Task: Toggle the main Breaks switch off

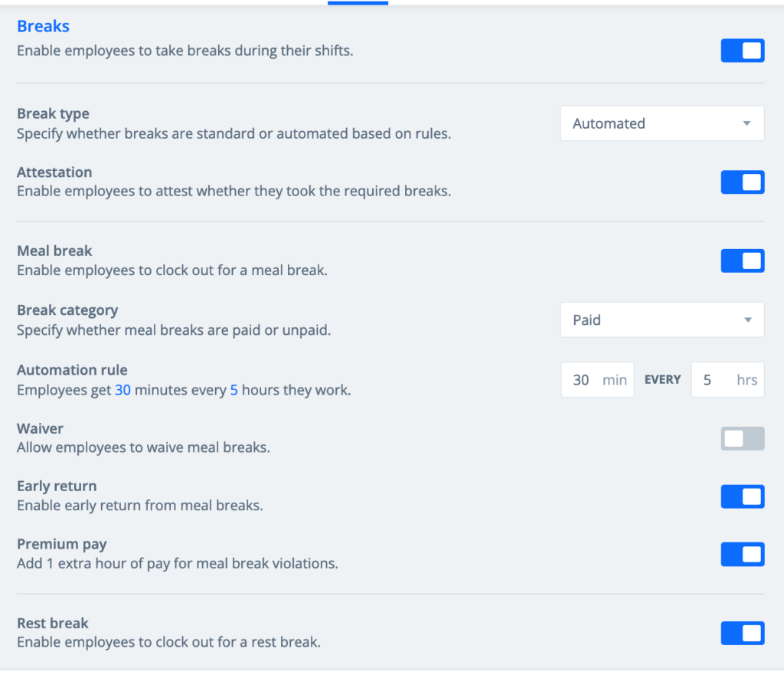Action: click(x=743, y=51)
